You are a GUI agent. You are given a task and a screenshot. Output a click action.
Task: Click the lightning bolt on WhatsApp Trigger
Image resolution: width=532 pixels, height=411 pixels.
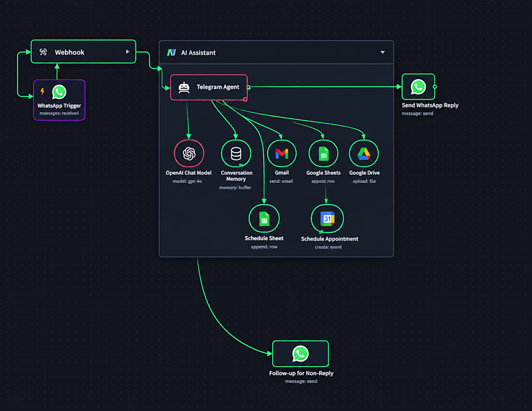(43, 91)
